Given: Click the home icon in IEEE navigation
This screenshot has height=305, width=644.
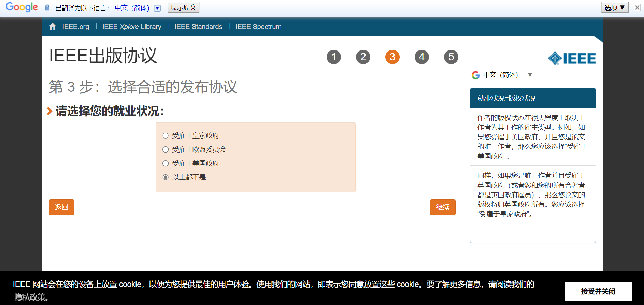Looking at the screenshot, I should [53, 26].
